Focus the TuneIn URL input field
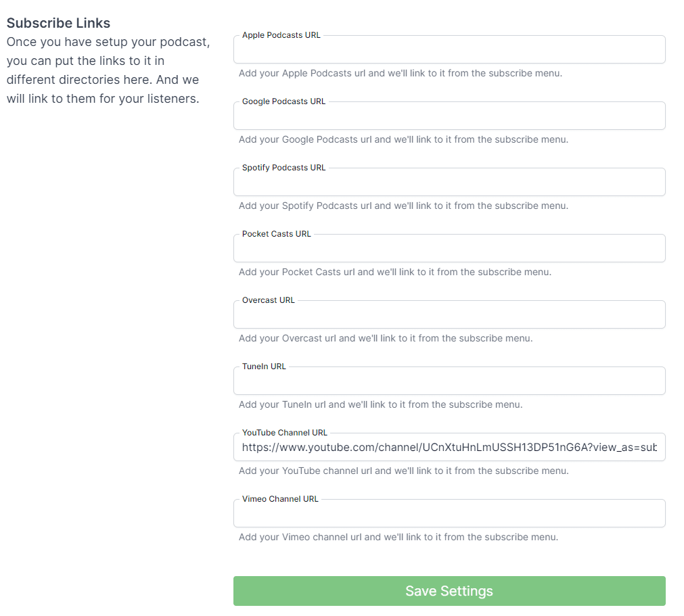Image resolution: width=684 pixels, height=616 pixels. 449,382
